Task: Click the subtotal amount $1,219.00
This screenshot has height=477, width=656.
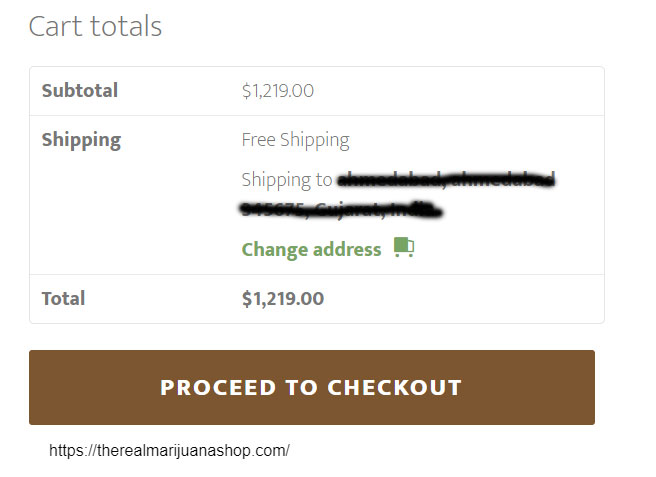Action: pyautogui.click(x=277, y=91)
